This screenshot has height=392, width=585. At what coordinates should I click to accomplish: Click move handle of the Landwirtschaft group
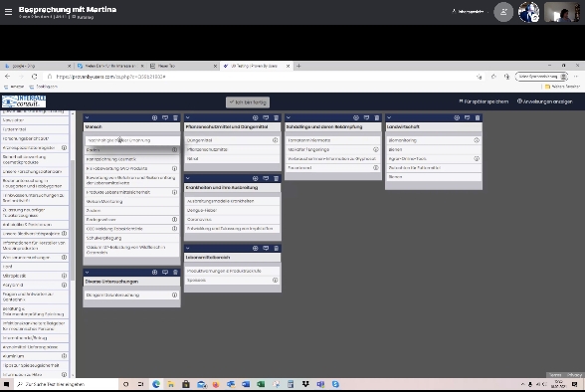(x=457, y=117)
